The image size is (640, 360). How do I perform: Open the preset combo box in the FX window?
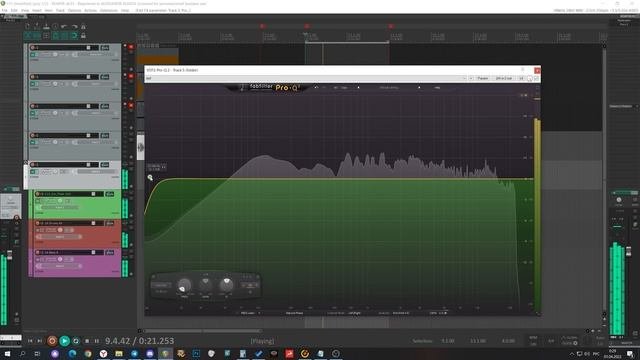tap(306, 78)
